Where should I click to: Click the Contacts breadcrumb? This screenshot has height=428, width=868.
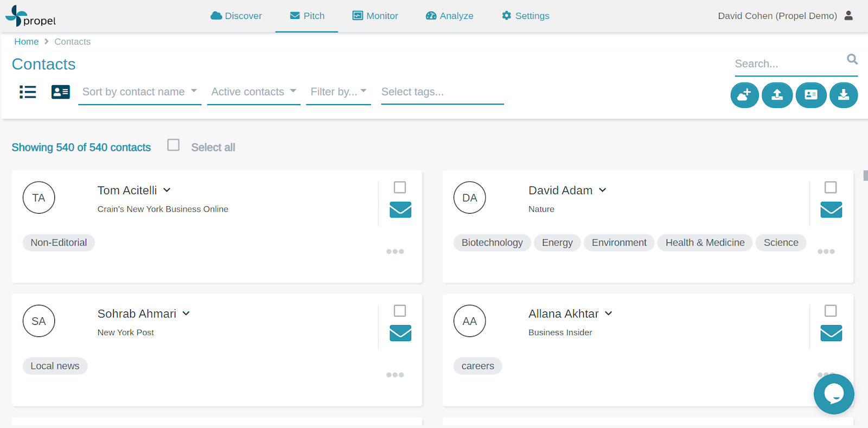tap(73, 42)
